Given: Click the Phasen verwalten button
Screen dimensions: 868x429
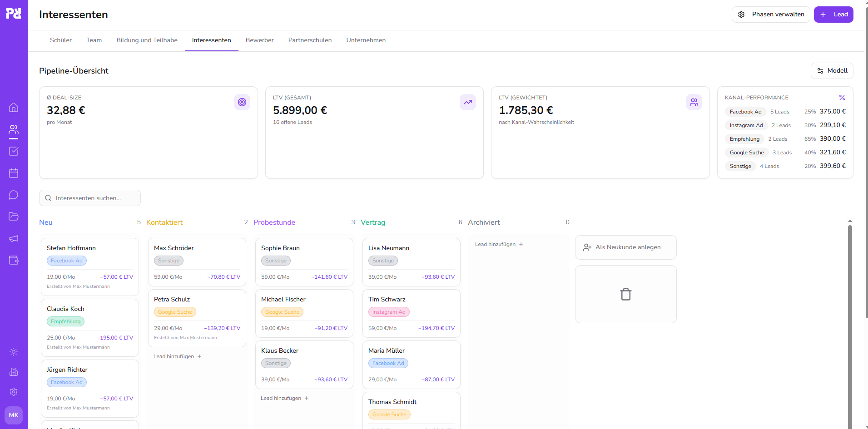Looking at the screenshot, I should [x=771, y=15].
